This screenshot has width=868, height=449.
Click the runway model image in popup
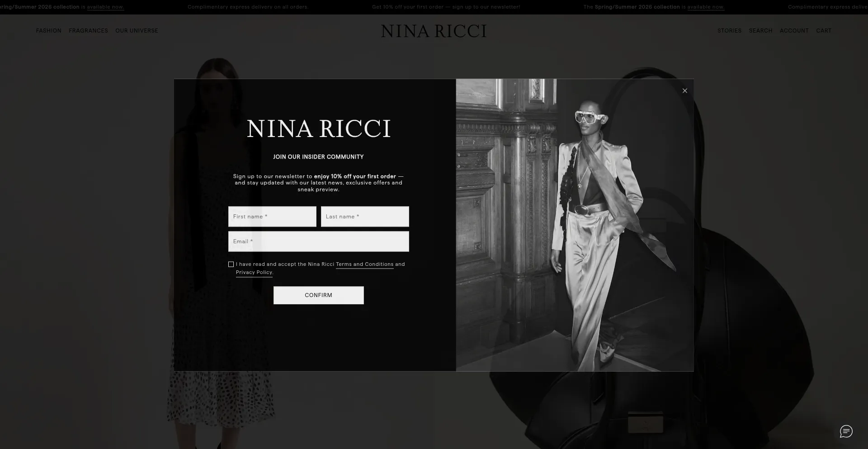coord(575,225)
